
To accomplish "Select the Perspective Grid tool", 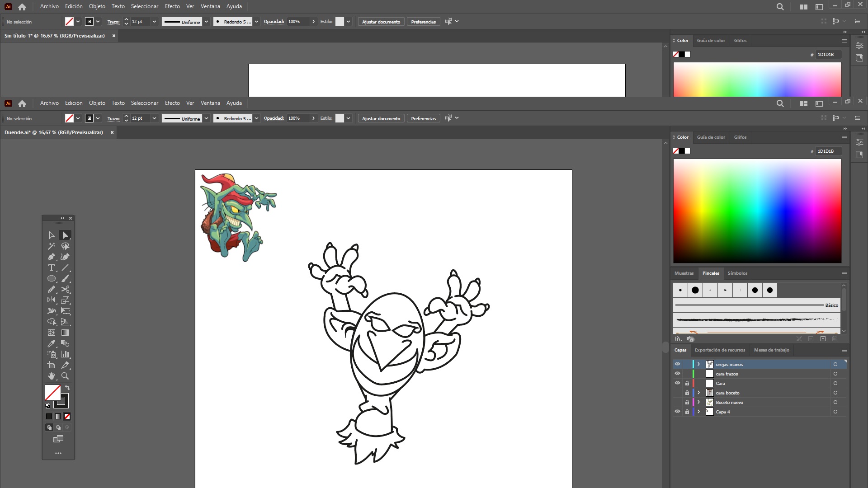I will [x=65, y=322].
